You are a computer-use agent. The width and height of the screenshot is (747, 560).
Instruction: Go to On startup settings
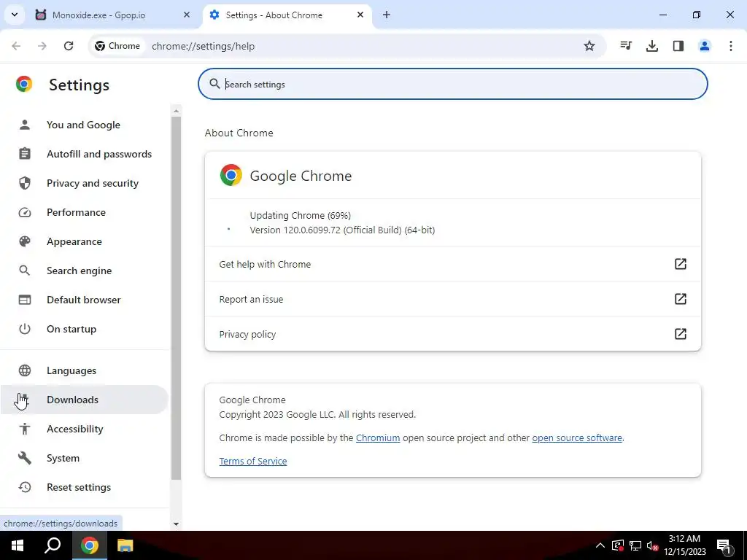[x=85, y=329]
